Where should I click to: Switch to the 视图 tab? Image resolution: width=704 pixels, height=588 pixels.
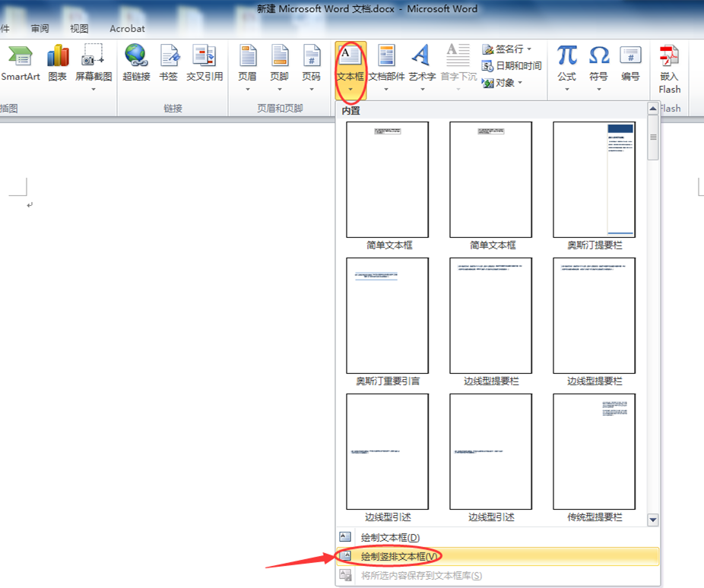tap(79, 29)
